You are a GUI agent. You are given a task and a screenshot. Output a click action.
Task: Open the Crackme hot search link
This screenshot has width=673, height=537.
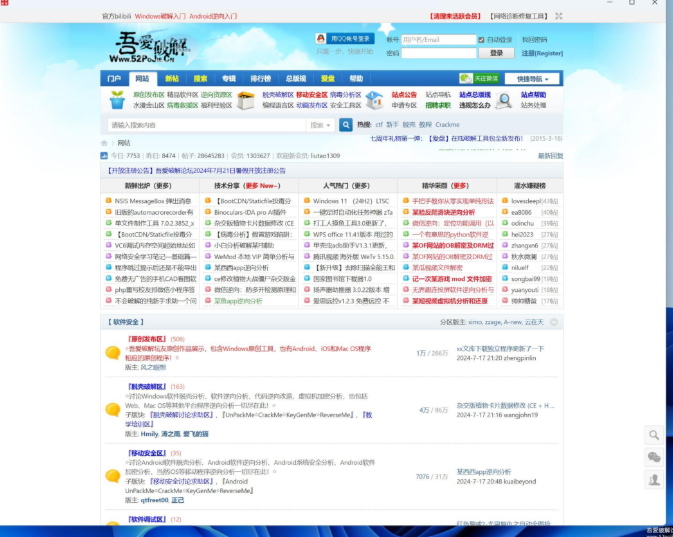[x=447, y=125]
